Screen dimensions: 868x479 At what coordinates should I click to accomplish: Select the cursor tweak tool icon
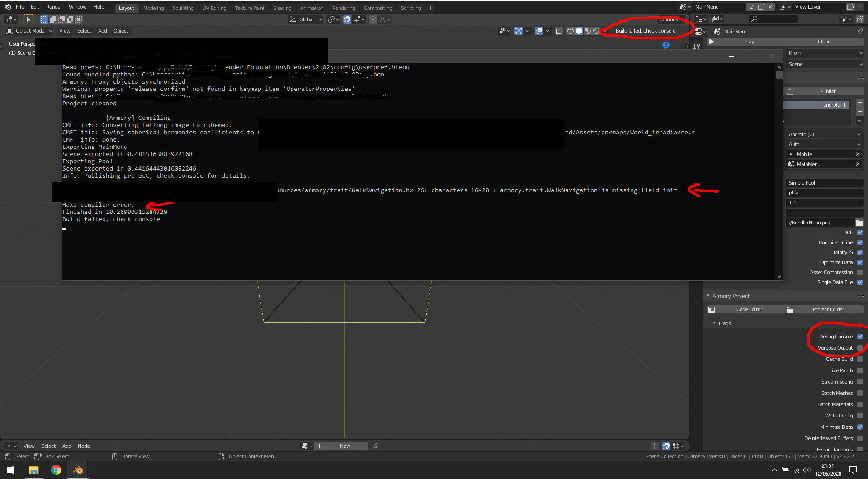coord(28,19)
